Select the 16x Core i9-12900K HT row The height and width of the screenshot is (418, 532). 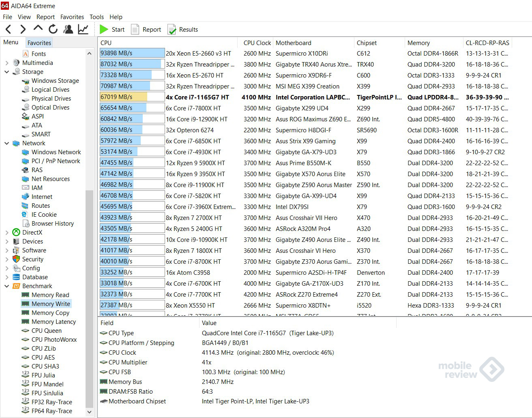pyautogui.click(x=305, y=119)
